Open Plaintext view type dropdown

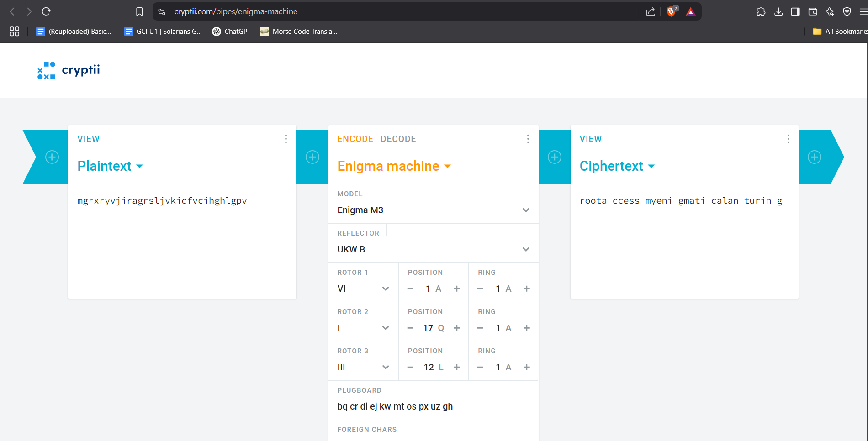coord(110,166)
